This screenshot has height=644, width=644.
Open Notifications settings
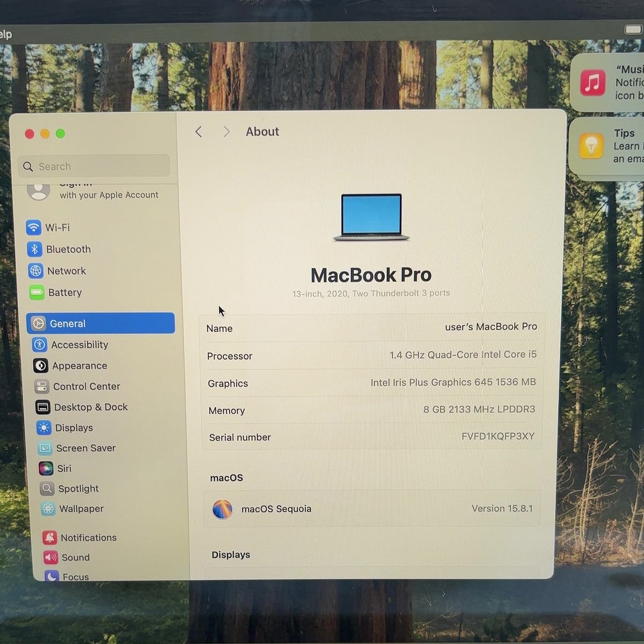79,538
